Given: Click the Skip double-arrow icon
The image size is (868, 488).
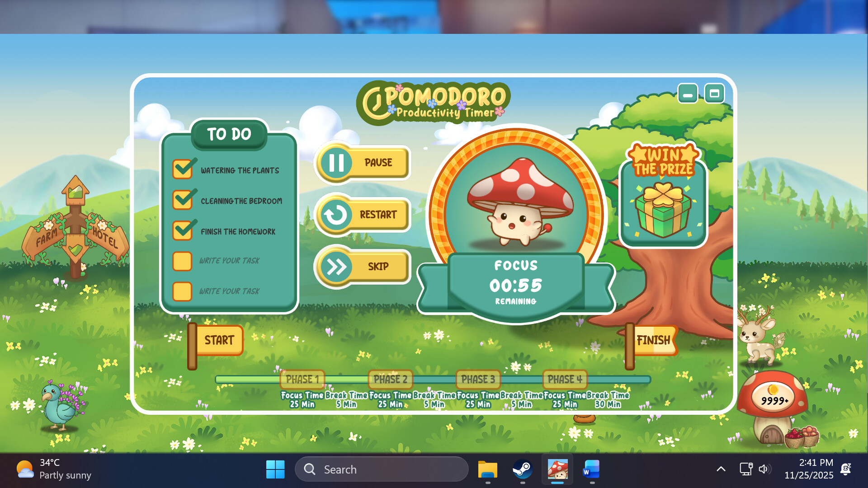Looking at the screenshot, I should pyautogui.click(x=337, y=267).
